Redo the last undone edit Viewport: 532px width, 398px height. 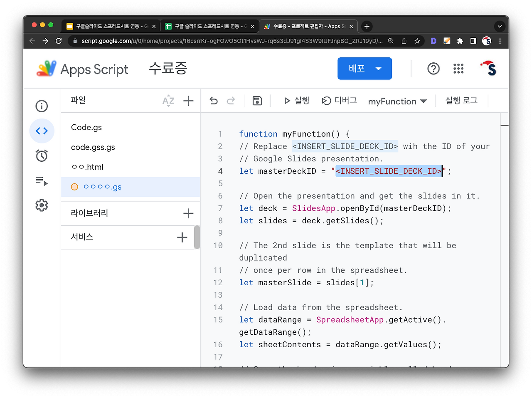(x=231, y=101)
